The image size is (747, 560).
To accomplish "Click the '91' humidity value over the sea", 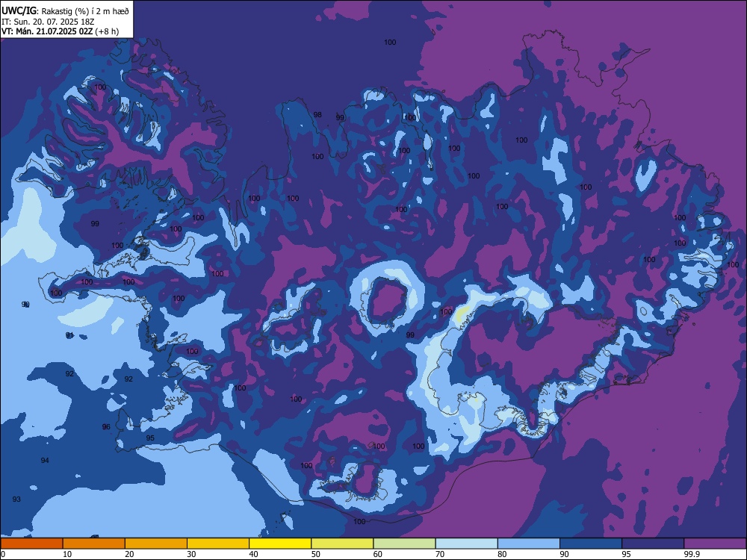I will (x=70, y=335).
